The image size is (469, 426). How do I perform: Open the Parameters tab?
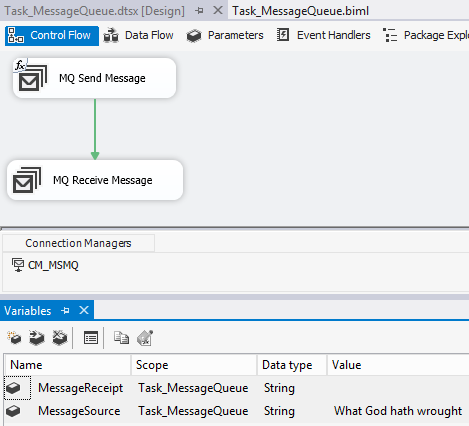tap(225, 35)
